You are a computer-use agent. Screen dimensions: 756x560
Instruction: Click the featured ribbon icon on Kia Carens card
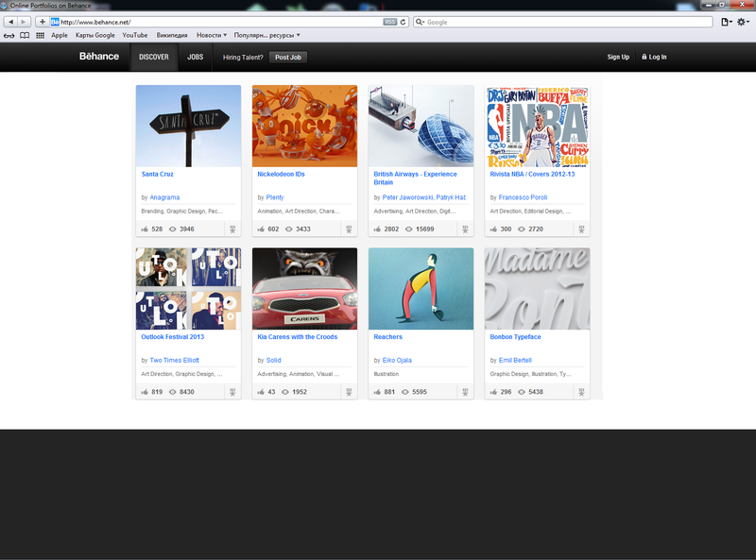[x=349, y=392]
